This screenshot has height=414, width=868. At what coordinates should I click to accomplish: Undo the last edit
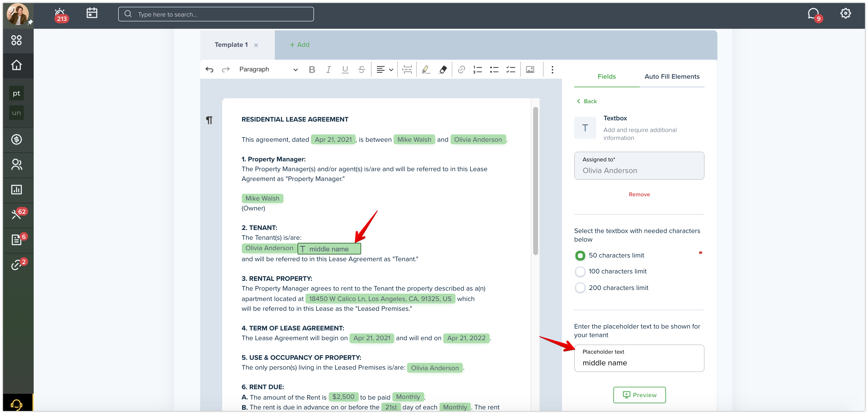(x=209, y=70)
